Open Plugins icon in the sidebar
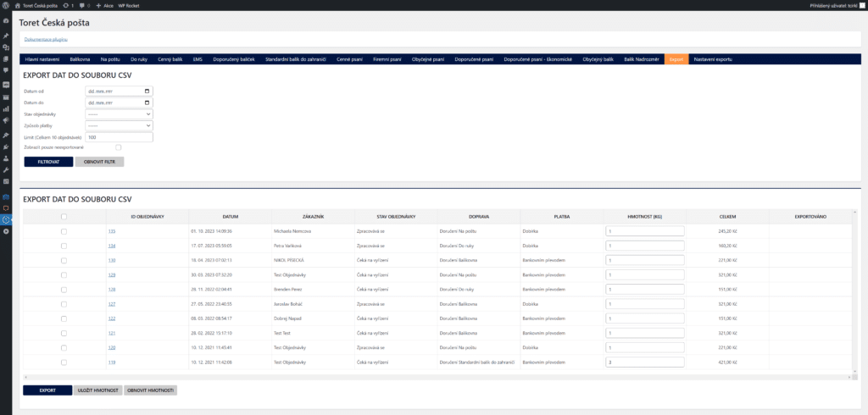Image resolution: width=868 pixels, height=415 pixels. [6, 147]
